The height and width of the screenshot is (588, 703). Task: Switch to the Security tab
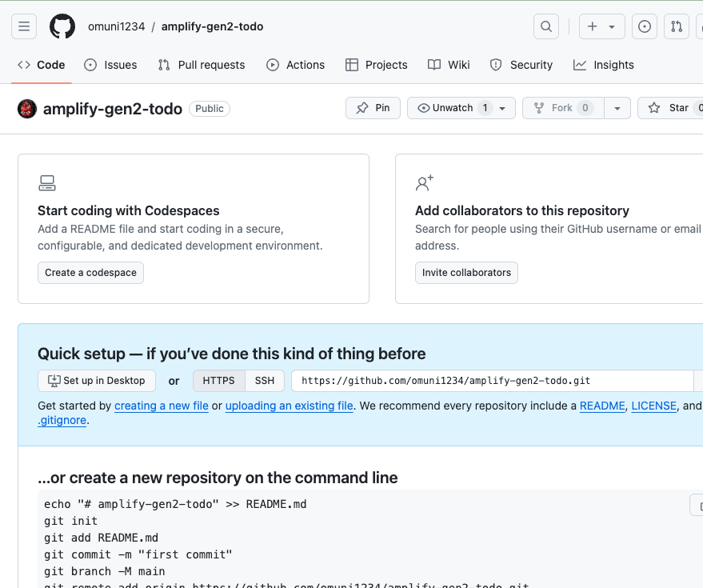point(521,65)
